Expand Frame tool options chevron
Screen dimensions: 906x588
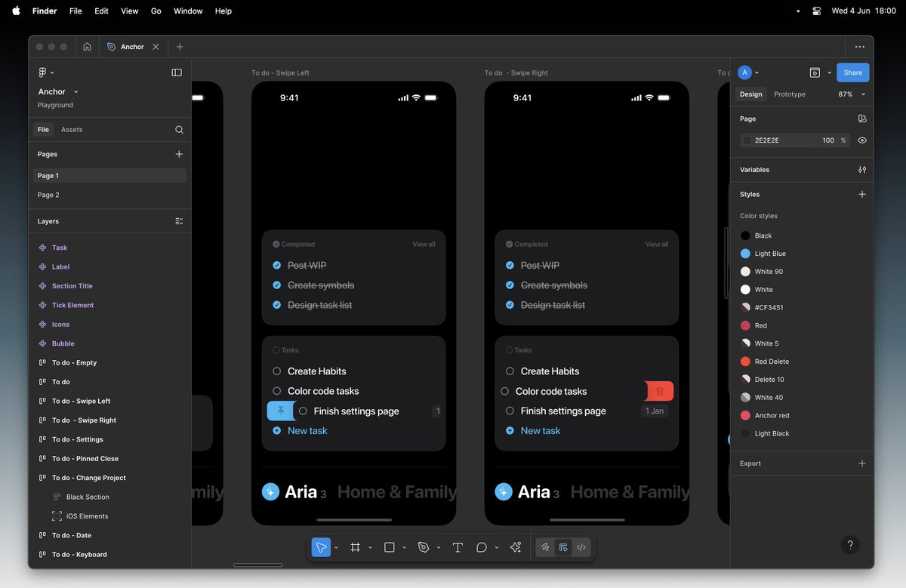pyautogui.click(x=370, y=548)
